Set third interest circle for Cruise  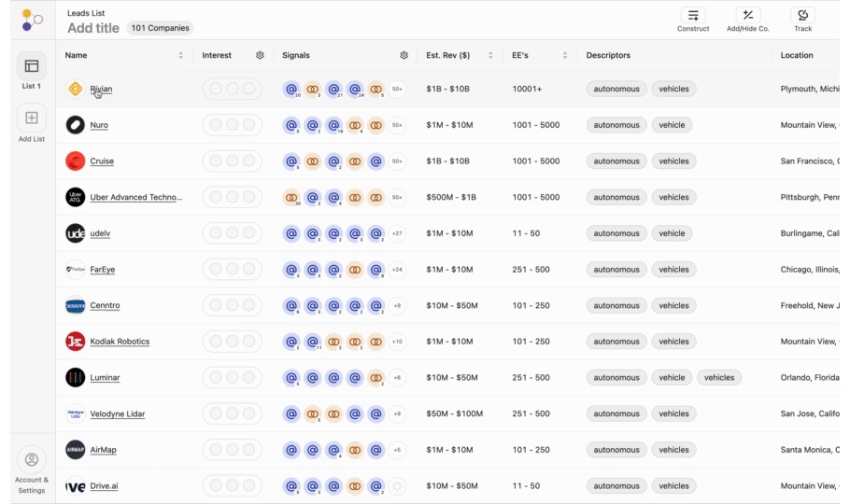pos(248,161)
